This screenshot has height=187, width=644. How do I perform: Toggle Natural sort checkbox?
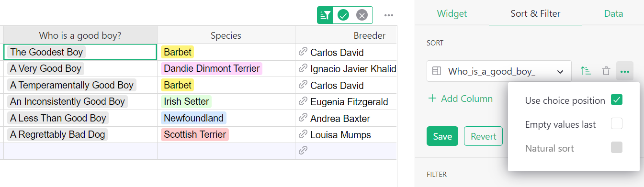coord(617,148)
